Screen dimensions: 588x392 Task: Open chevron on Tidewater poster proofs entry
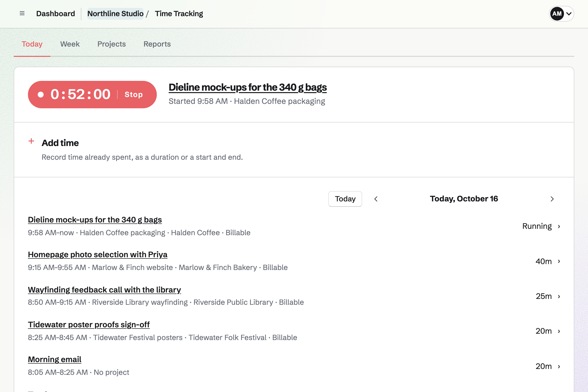point(559,331)
